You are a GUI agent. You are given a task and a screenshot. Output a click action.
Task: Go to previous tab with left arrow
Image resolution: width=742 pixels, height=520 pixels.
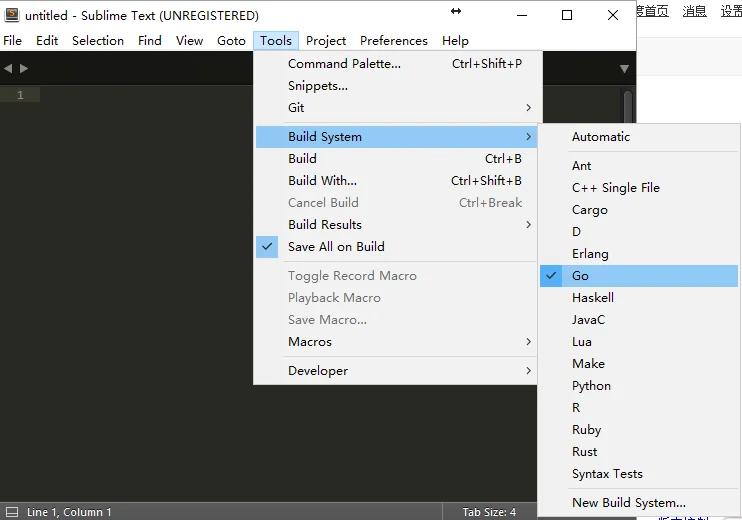coord(8,69)
